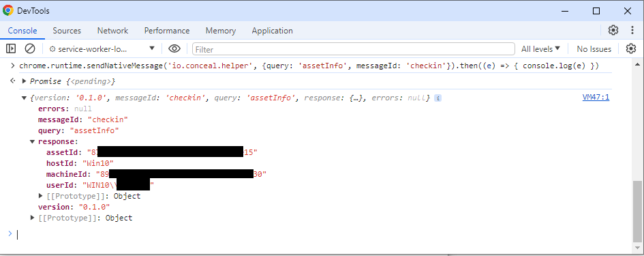644x256 pixels.
Task: Switch to the Sources tab
Action: [67, 31]
